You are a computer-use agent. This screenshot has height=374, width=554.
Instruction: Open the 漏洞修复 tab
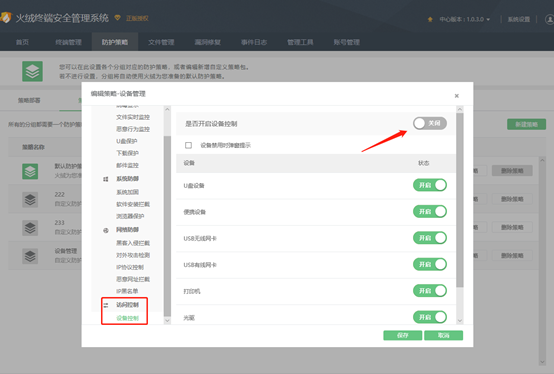point(207,42)
